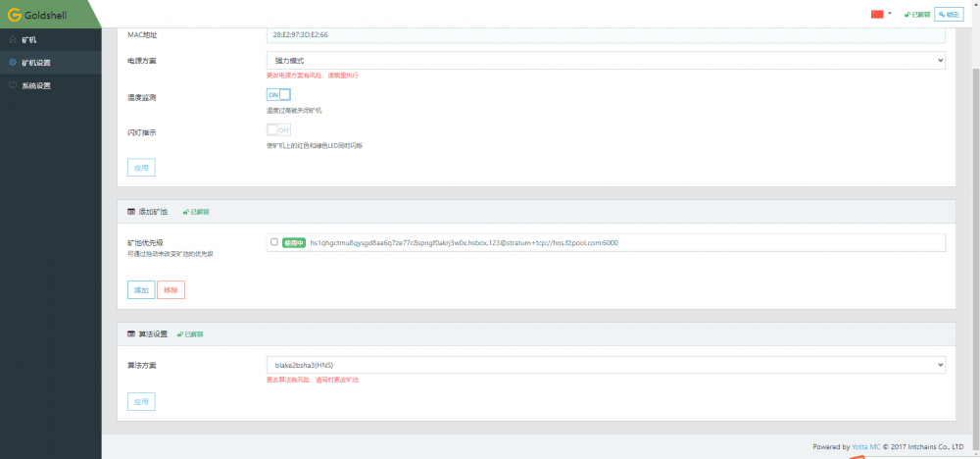Enable the 闪灯指示 OFF switch
This screenshot has width=980, height=459.
tap(278, 130)
